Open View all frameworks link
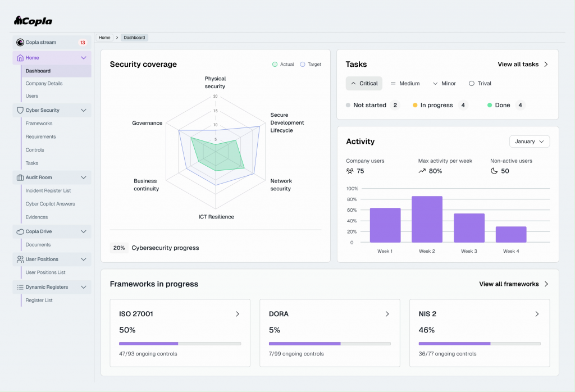Image resolution: width=575 pixels, height=392 pixels. click(514, 284)
